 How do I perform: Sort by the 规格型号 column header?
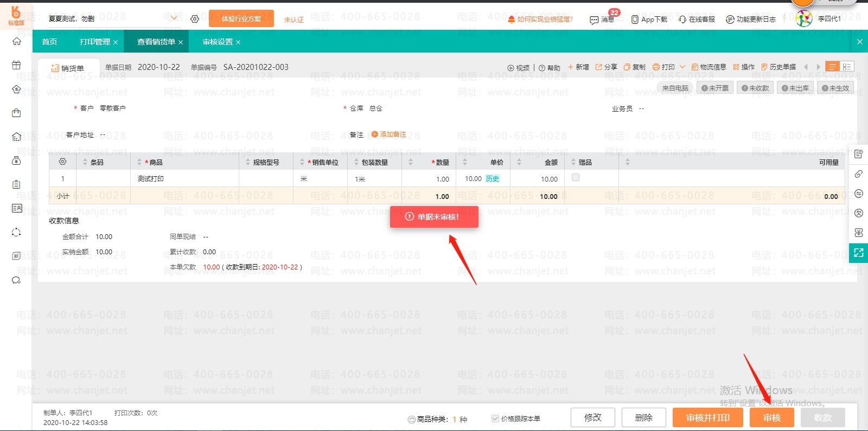coord(266,162)
